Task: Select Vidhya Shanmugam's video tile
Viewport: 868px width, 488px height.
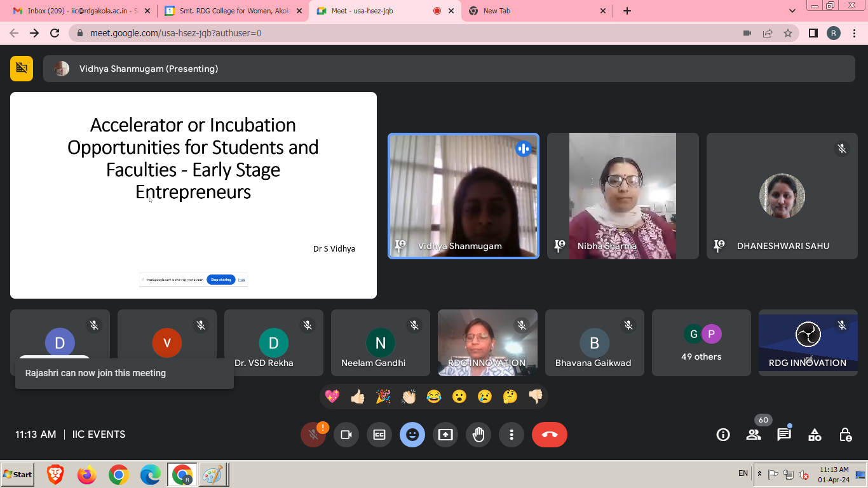Action: point(464,196)
